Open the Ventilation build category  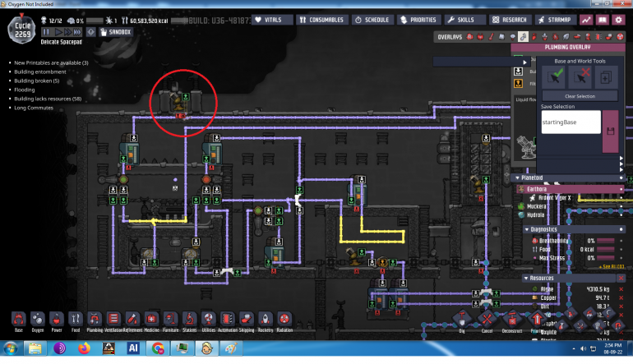pyautogui.click(x=113, y=319)
